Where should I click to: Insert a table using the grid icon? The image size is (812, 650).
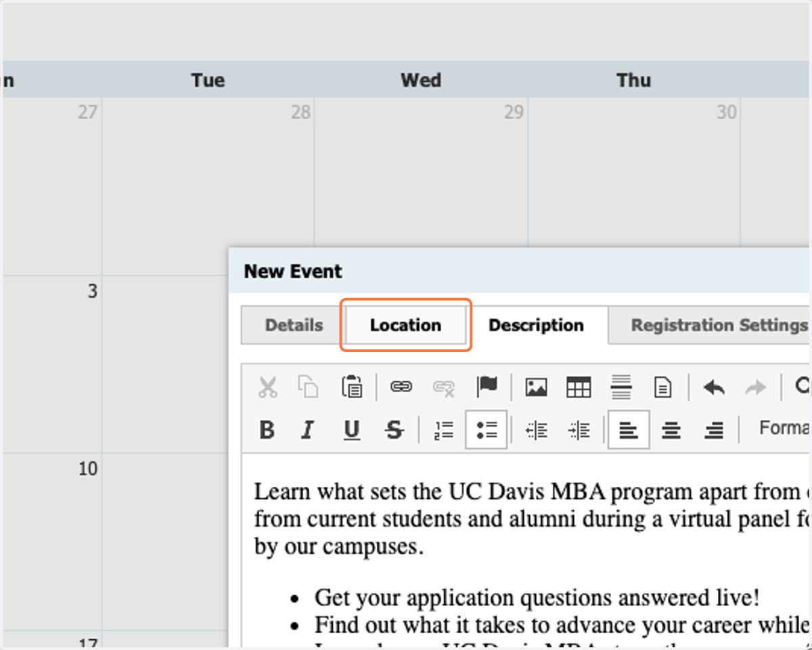[579, 387]
